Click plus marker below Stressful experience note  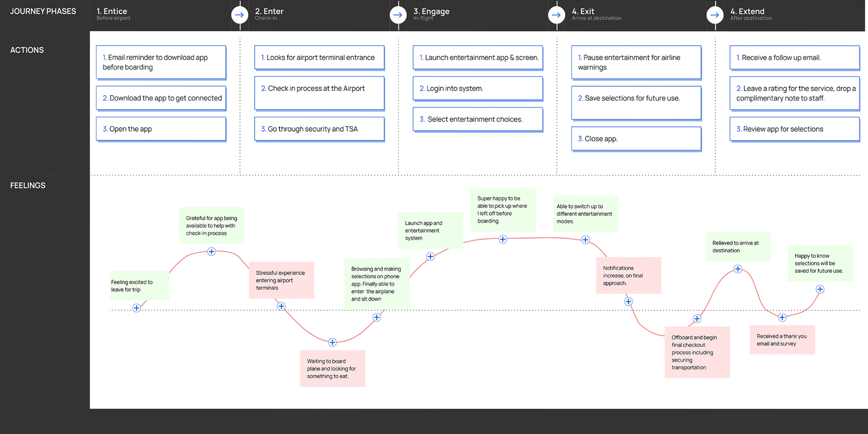click(281, 307)
